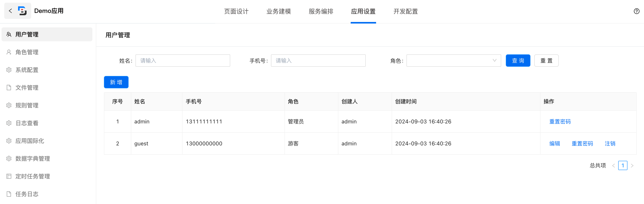This screenshot has width=644, height=204.
Task: Open the 角色 dropdown selector
Action: click(453, 61)
